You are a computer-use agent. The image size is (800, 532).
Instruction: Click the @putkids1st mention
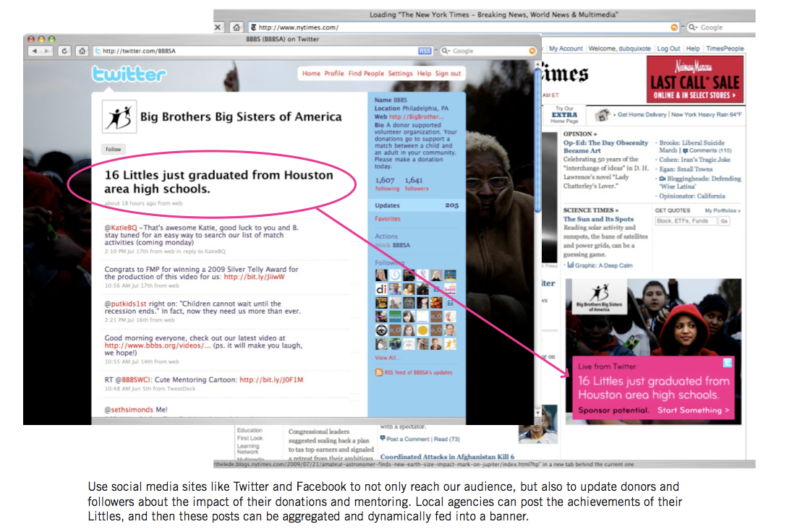(x=126, y=304)
